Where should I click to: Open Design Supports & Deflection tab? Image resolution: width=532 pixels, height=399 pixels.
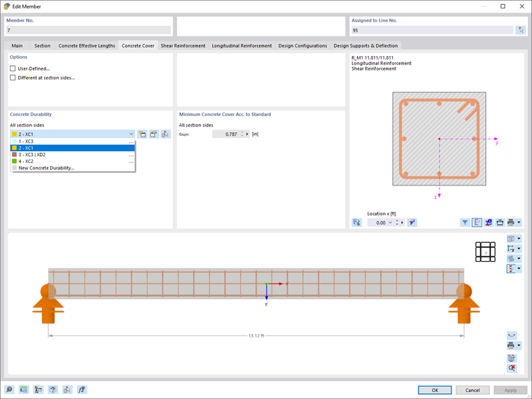pyautogui.click(x=365, y=45)
